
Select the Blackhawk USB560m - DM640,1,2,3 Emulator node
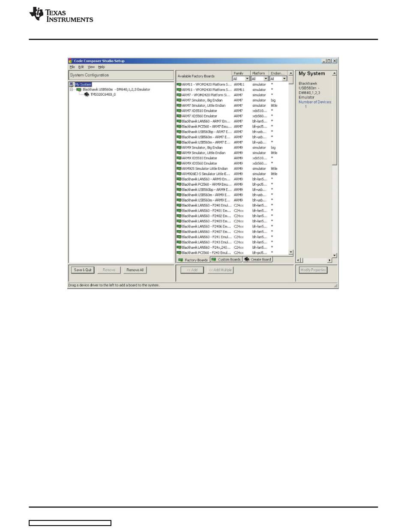pos(116,90)
